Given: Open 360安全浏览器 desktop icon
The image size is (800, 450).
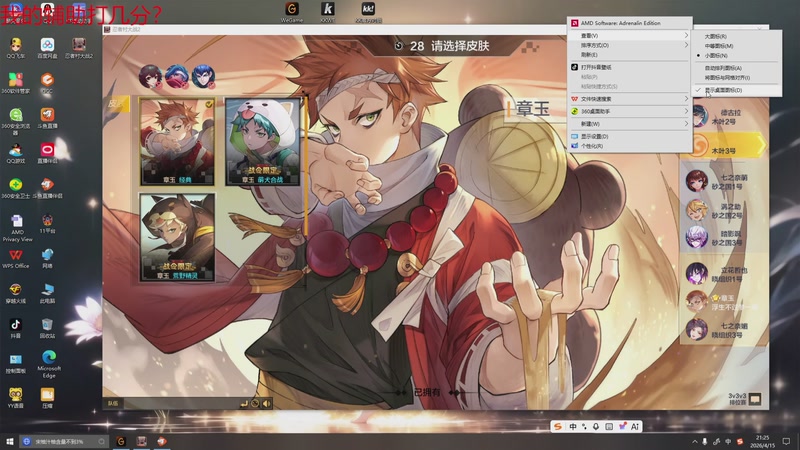Looking at the screenshot, I should pyautogui.click(x=16, y=121).
